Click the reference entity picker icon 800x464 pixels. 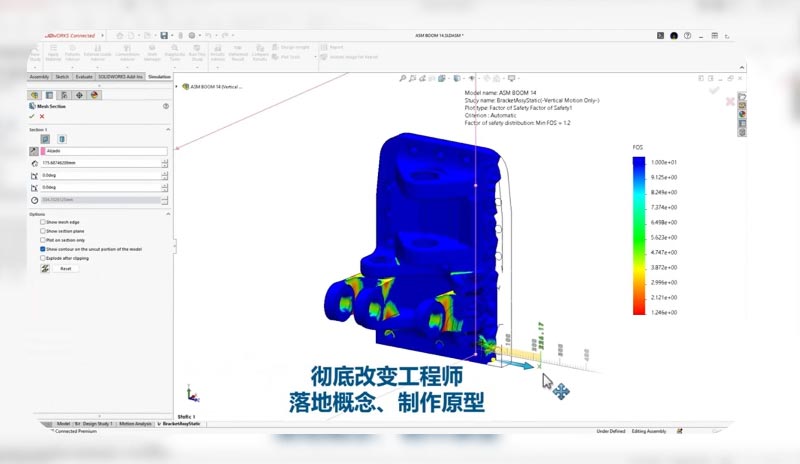tap(34, 151)
